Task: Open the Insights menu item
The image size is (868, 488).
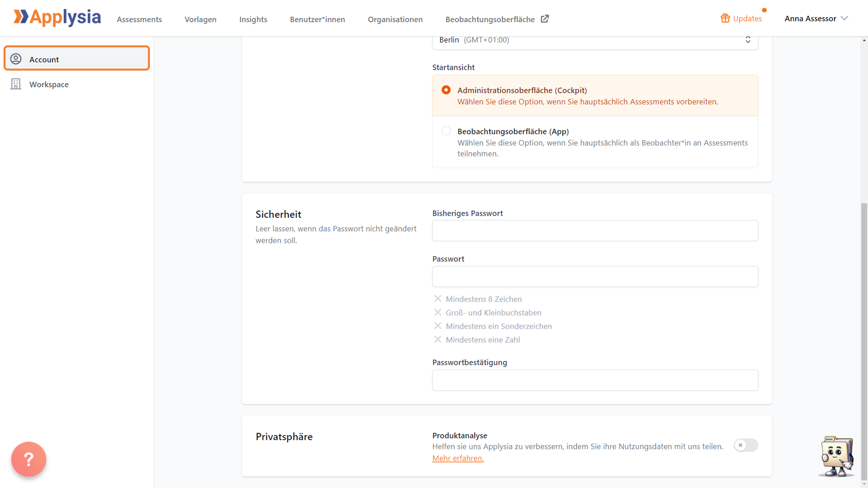Action: point(253,19)
